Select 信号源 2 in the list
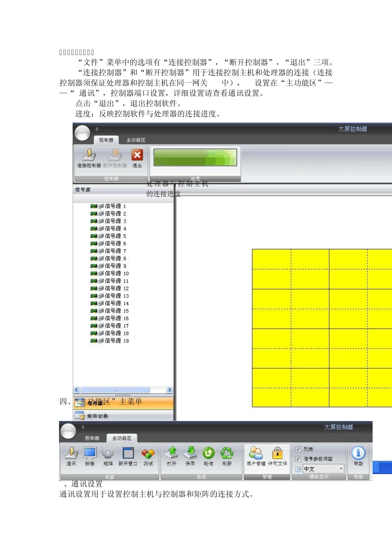The image size is (392, 555). click(x=108, y=213)
